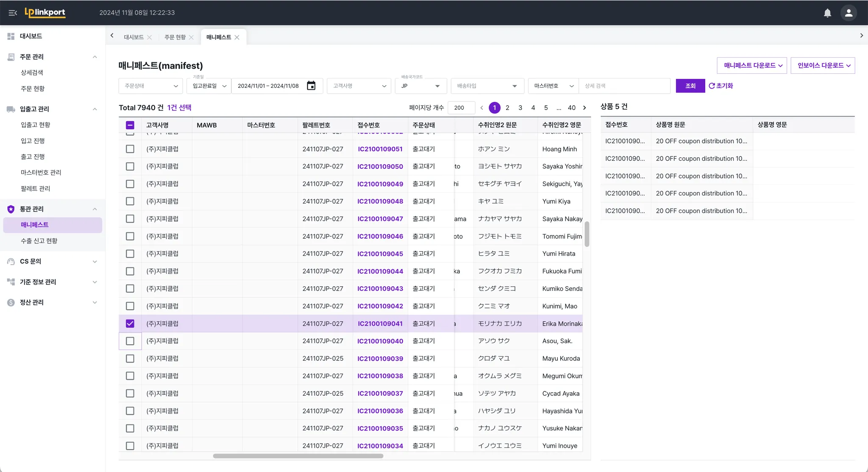Switch to the 주문 현황 tab

175,37
